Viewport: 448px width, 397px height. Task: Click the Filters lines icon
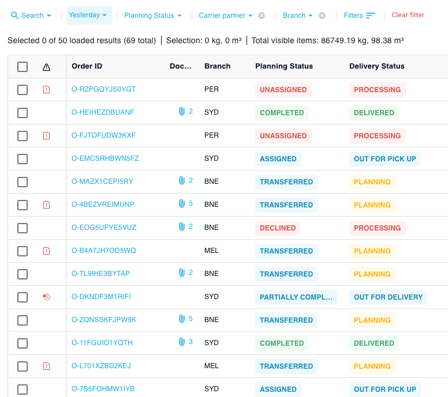tap(370, 15)
